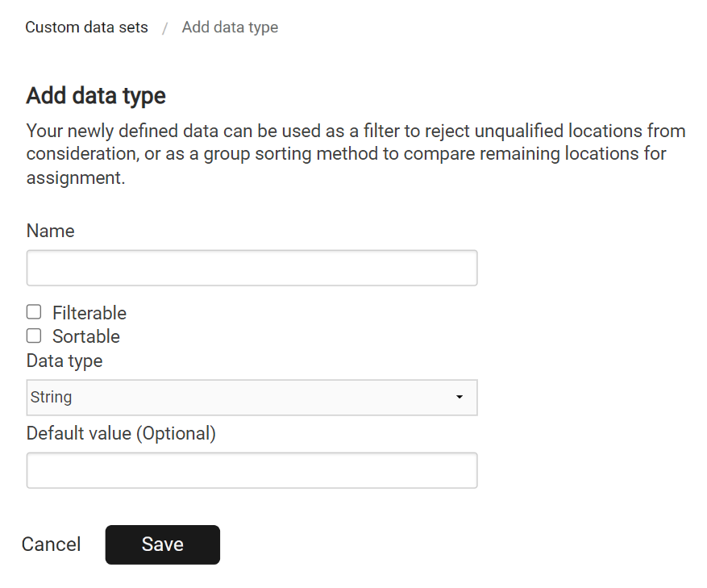
Task: Dismiss the form using Cancel
Action: pyautogui.click(x=52, y=544)
